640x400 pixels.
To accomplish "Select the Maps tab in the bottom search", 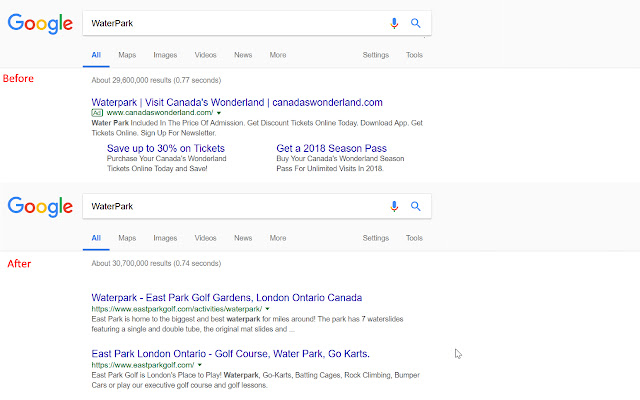I will click(127, 238).
